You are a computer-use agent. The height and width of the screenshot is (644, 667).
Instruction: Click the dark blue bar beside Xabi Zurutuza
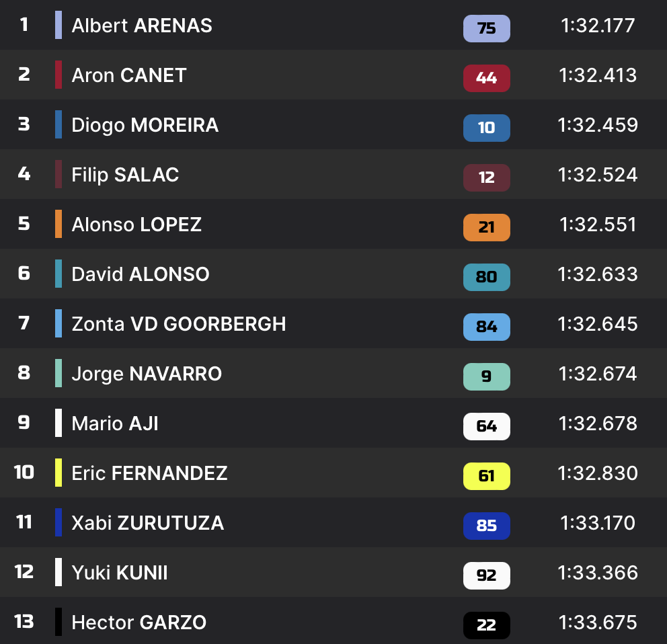[58, 522]
